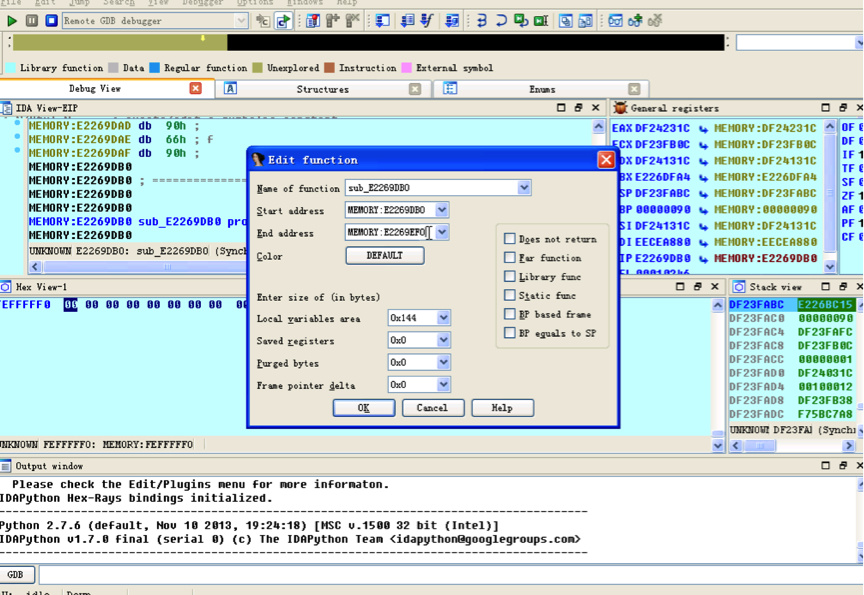Click the DEFAULT color button
Image resolution: width=864 pixels, height=595 pixels.
[x=384, y=256]
